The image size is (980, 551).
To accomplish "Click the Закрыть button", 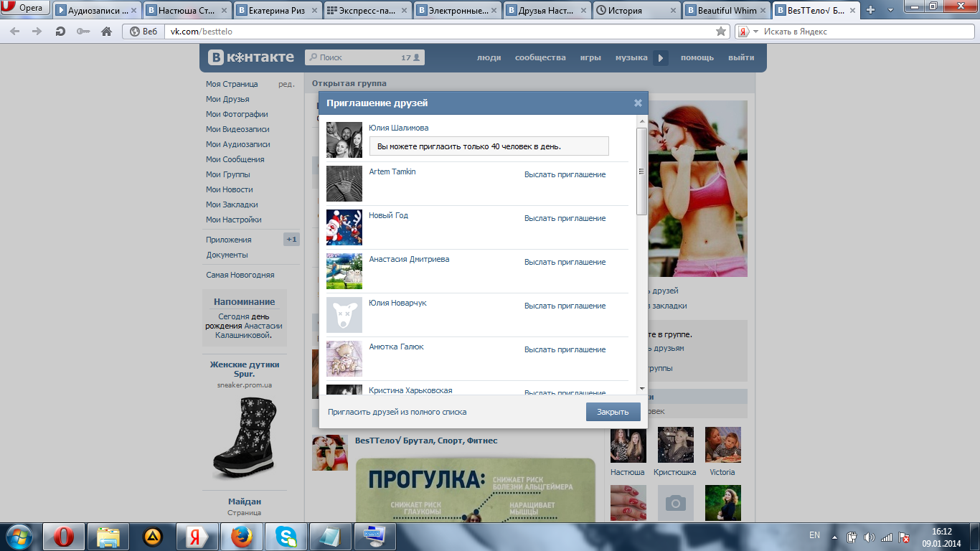I will [x=613, y=412].
